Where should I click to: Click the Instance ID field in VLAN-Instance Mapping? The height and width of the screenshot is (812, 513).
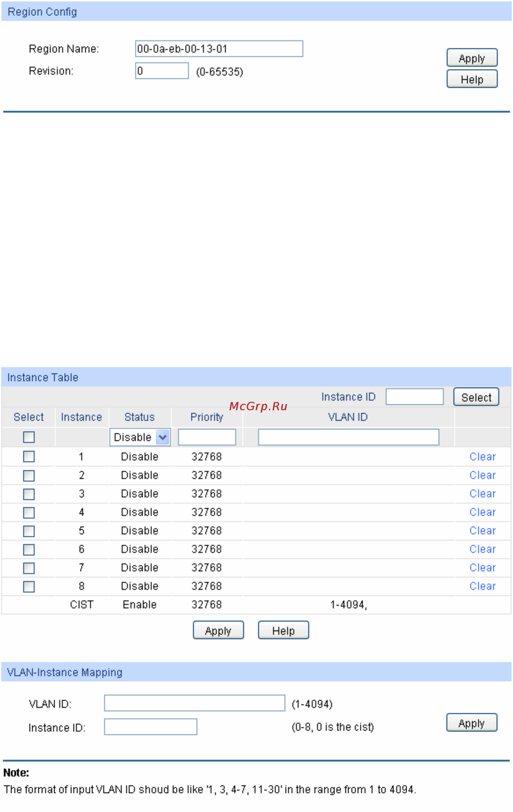[151, 727]
